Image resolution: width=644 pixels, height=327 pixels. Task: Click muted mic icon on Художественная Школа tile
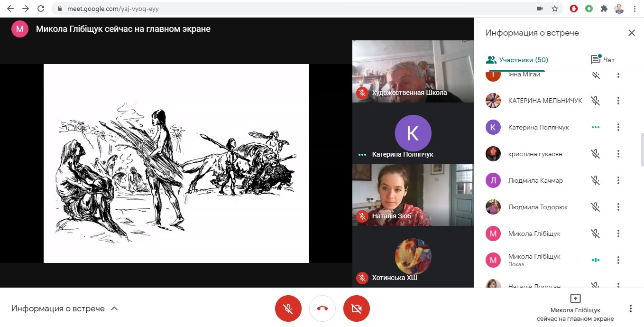pyautogui.click(x=362, y=93)
